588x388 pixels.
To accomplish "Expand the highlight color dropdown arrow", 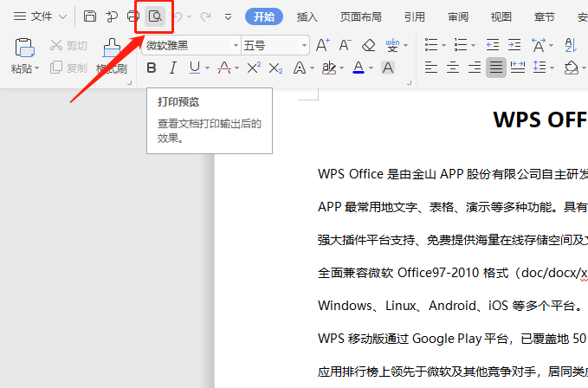I will pyautogui.click(x=341, y=68).
